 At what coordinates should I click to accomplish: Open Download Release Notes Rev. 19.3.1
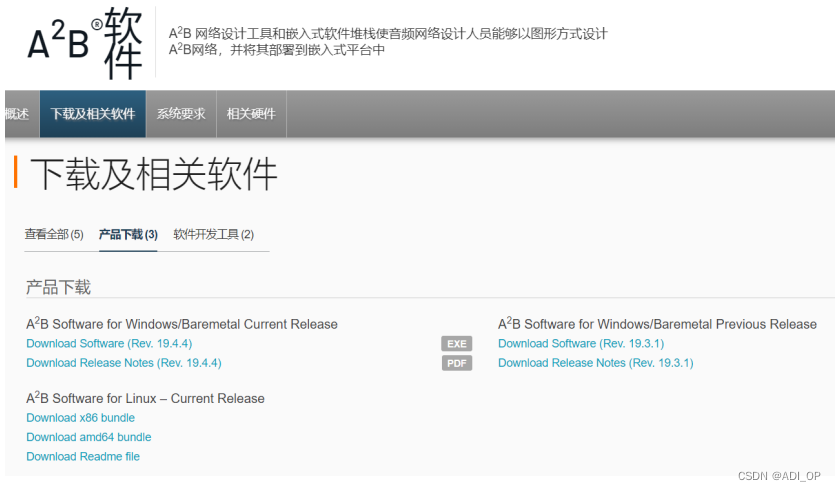point(596,363)
